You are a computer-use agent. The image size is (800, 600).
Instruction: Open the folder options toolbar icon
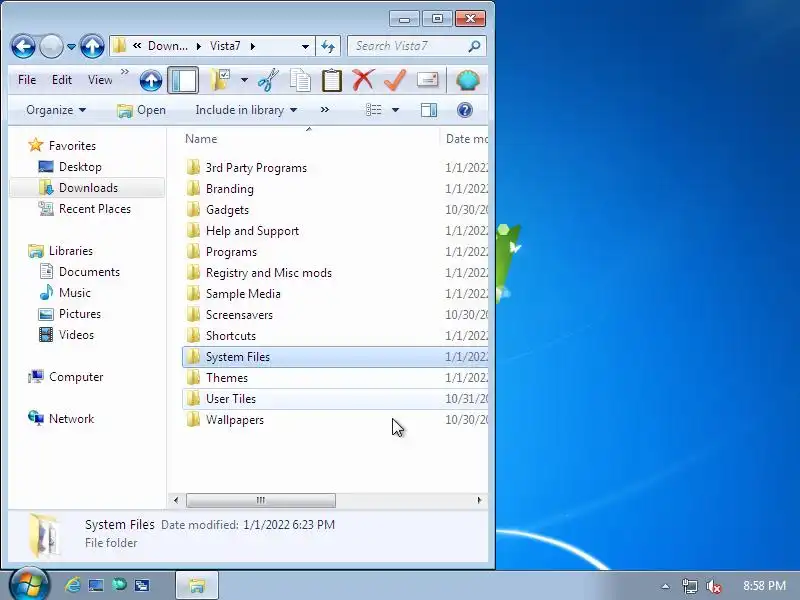220,81
